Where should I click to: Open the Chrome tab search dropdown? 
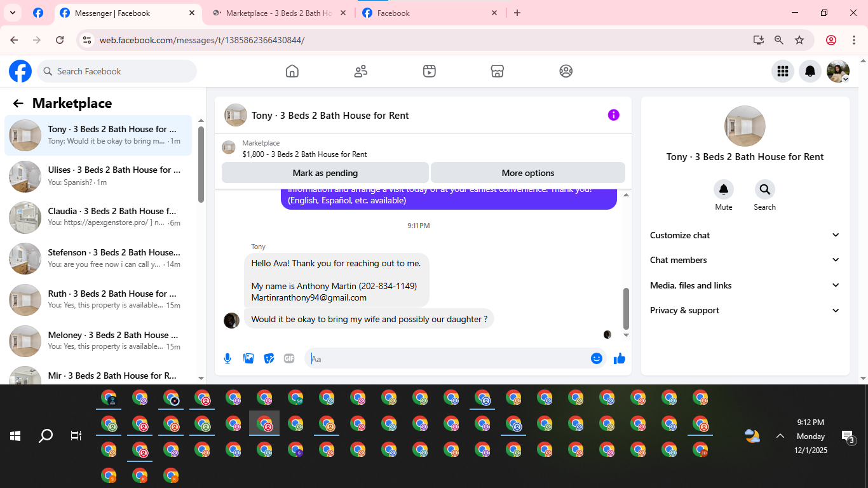coord(12,13)
